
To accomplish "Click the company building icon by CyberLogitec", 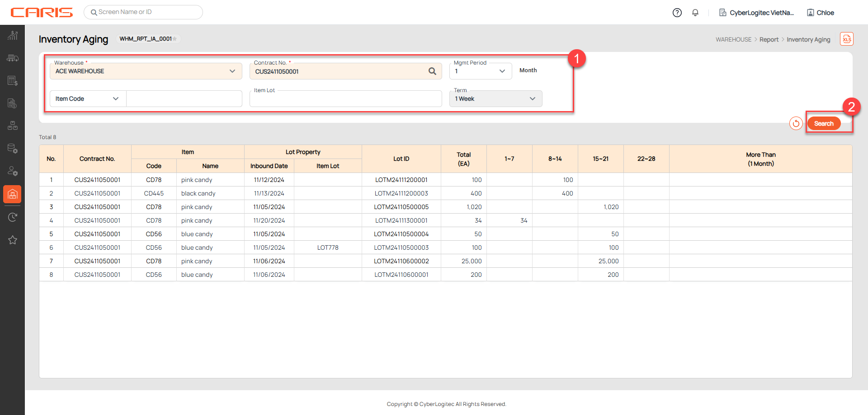I will pos(722,13).
